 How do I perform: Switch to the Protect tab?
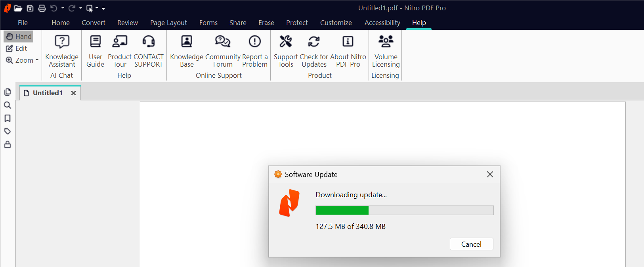297,23
